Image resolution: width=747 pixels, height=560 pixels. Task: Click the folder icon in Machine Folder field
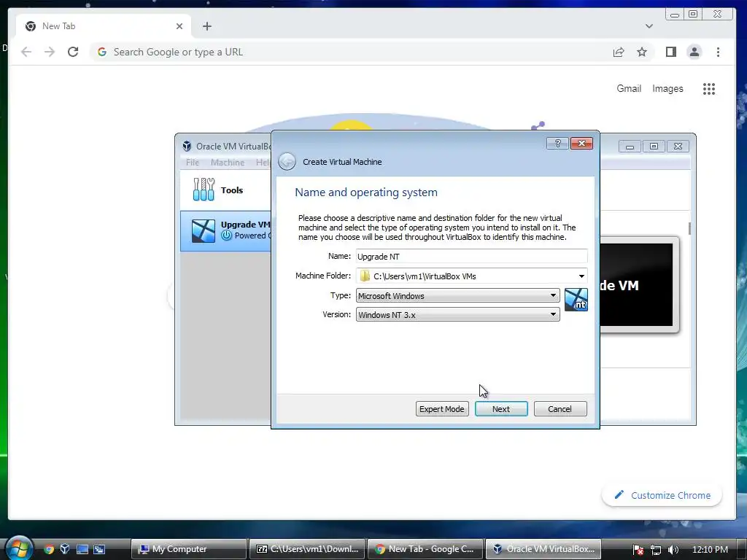point(365,276)
